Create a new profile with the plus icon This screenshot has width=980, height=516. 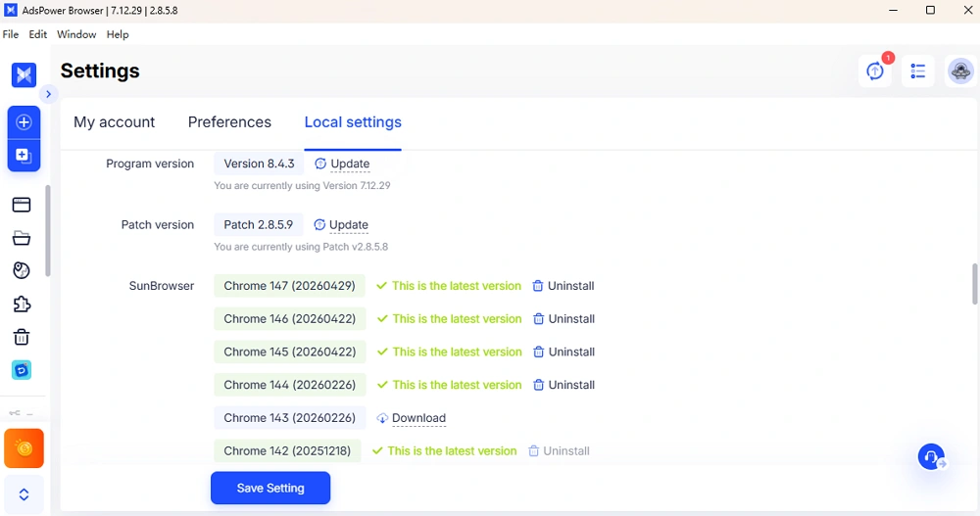(24, 121)
